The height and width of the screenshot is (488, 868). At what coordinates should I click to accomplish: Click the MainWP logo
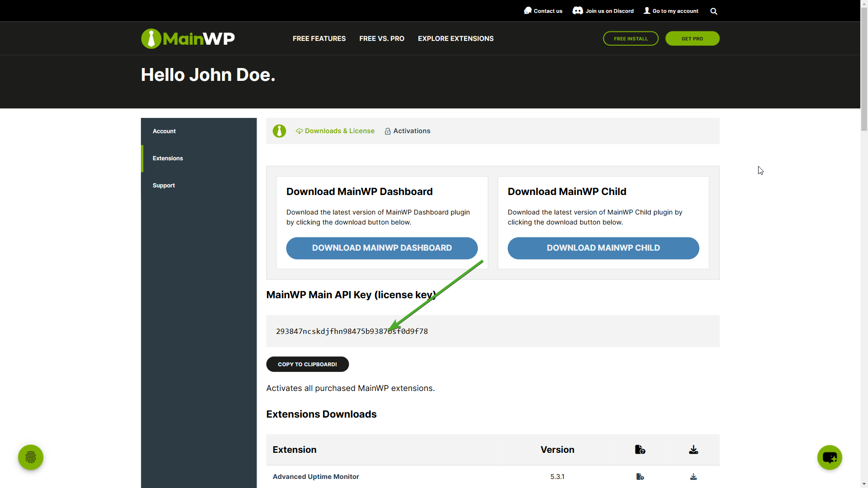click(x=188, y=39)
